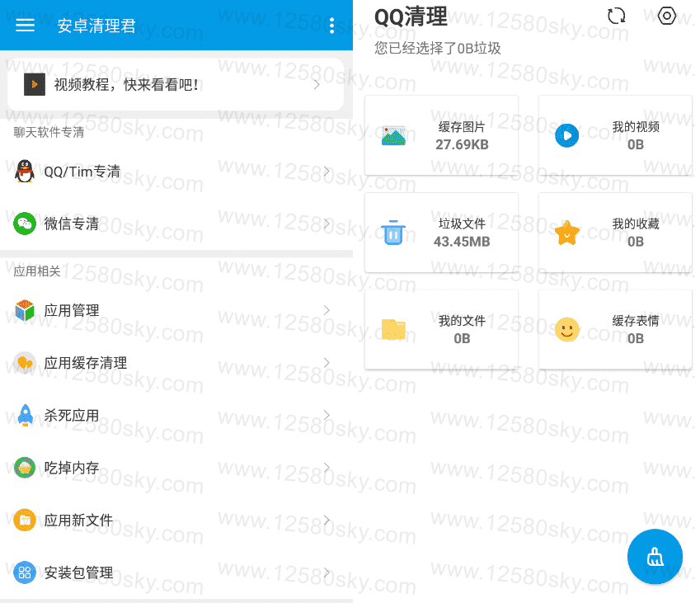The image size is (700, 603).
Task: Click the 我的收藏 star icon
Action: (x=567, y=233)
